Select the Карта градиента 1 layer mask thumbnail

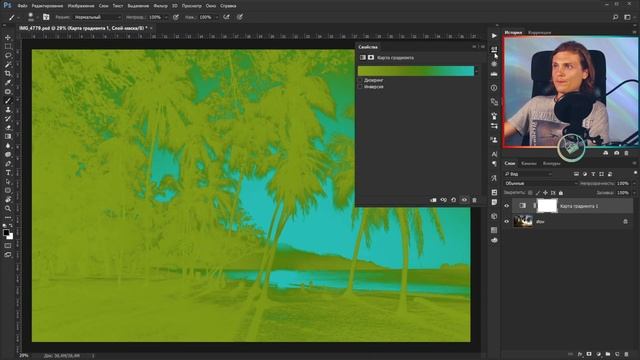[x=547, y=206]
